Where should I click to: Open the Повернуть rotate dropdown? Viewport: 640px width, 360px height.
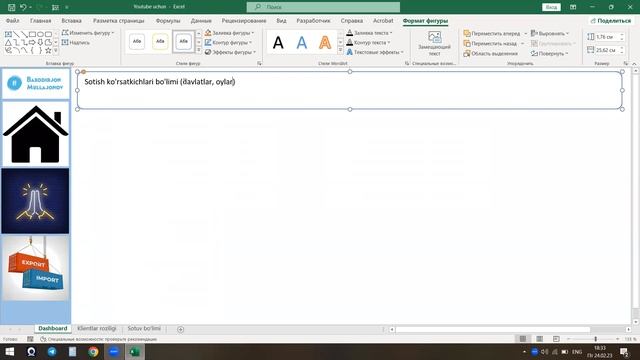point(549,53)
